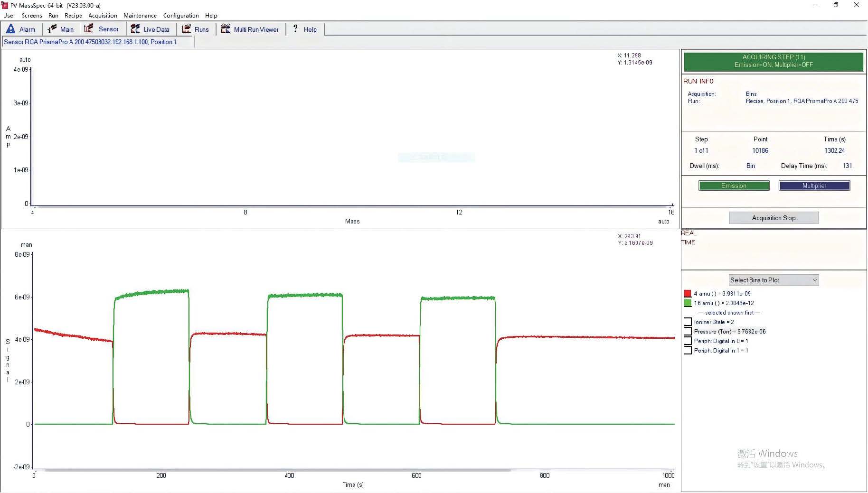868x493 pixels.
Task: Click the Run recipe name text
Action: click(x=802, y=101)
